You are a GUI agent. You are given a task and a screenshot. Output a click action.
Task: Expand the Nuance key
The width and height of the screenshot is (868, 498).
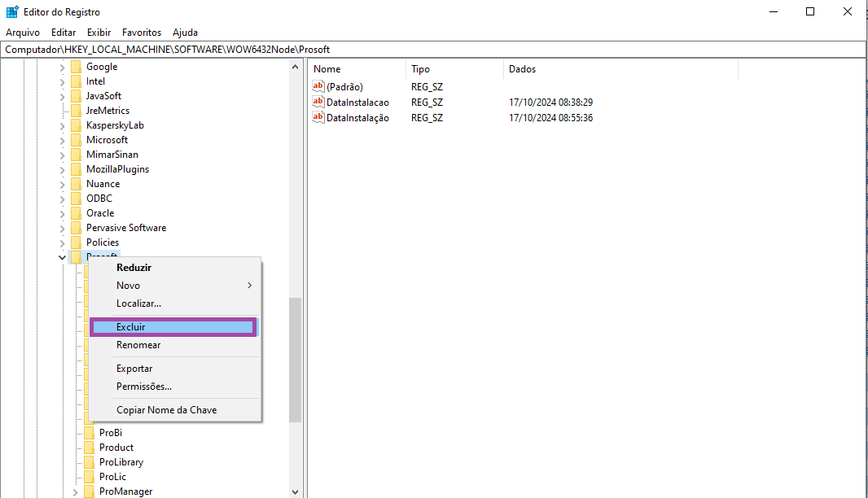62,185
